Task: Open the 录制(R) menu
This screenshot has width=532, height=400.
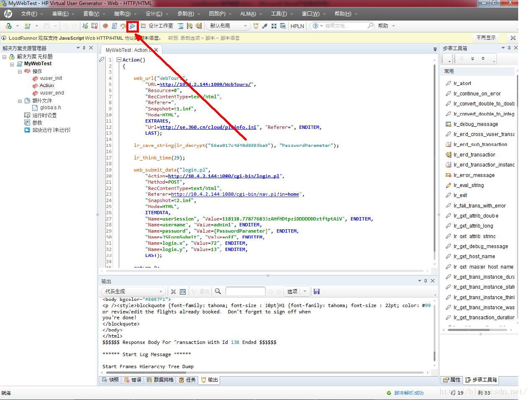Action: (186, 14)
